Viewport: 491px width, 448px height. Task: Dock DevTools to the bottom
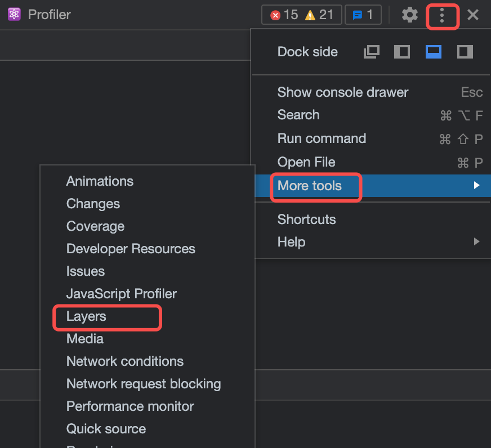point(434,52)
